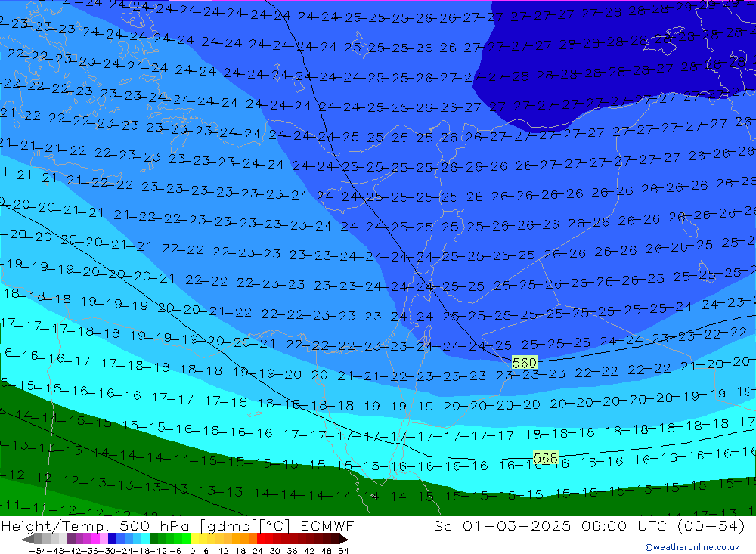Screen dimensions: 756x554
Task: Select the dark green legend swatch above -12
Action: click(153, 539)
